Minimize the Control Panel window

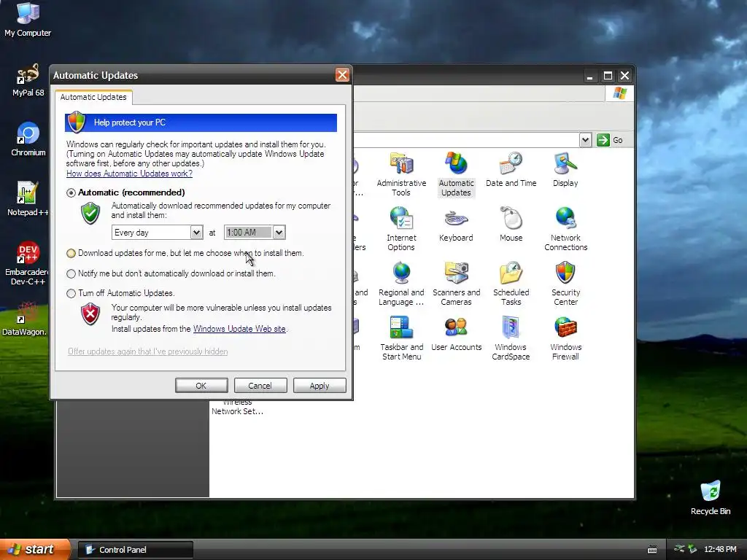click(x=589, y=76)
